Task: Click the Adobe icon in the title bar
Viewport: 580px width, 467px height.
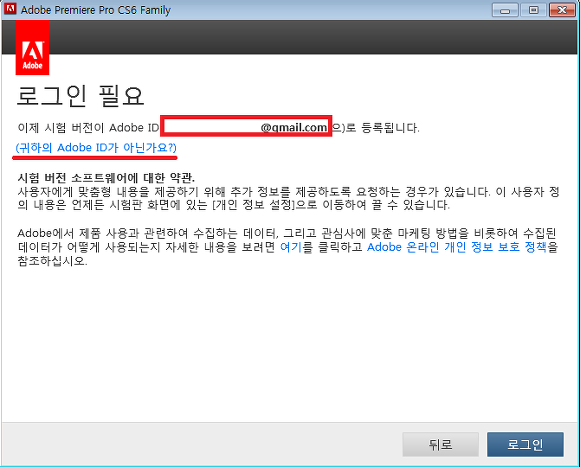Action: [10, 9]
